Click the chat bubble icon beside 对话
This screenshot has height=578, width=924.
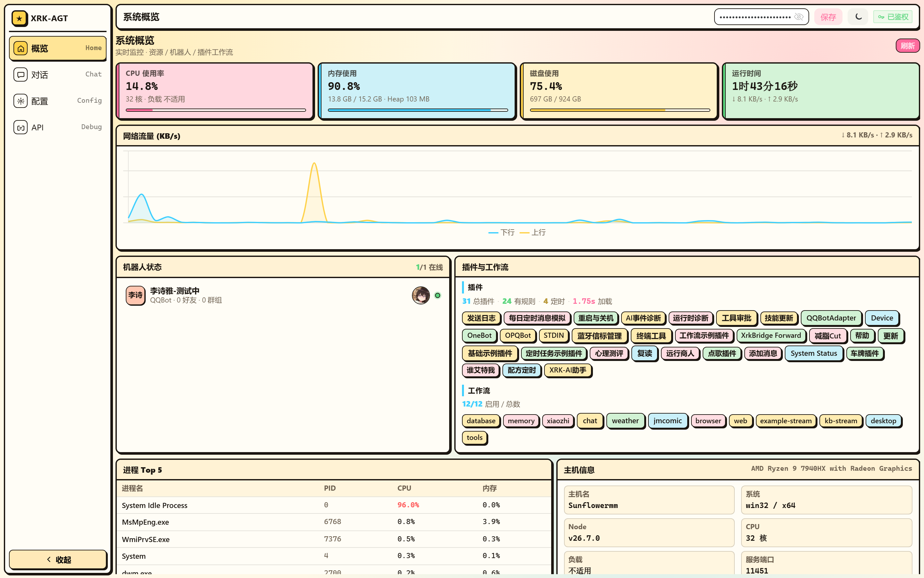tap(21, 74)
